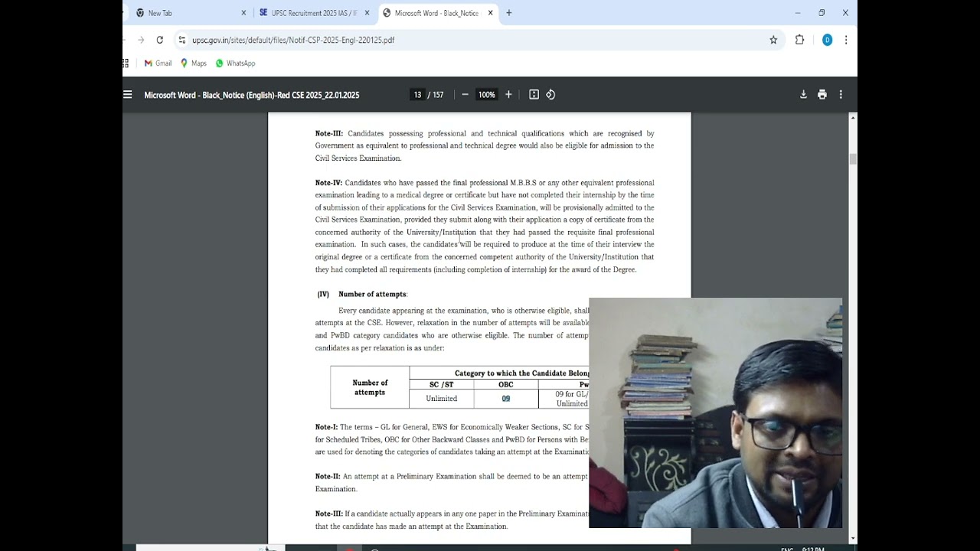Select the Microsoft Word - Black_Notice tab
Image resolution: width=980 pixels, height=551 pixels.
pos(438,13)
